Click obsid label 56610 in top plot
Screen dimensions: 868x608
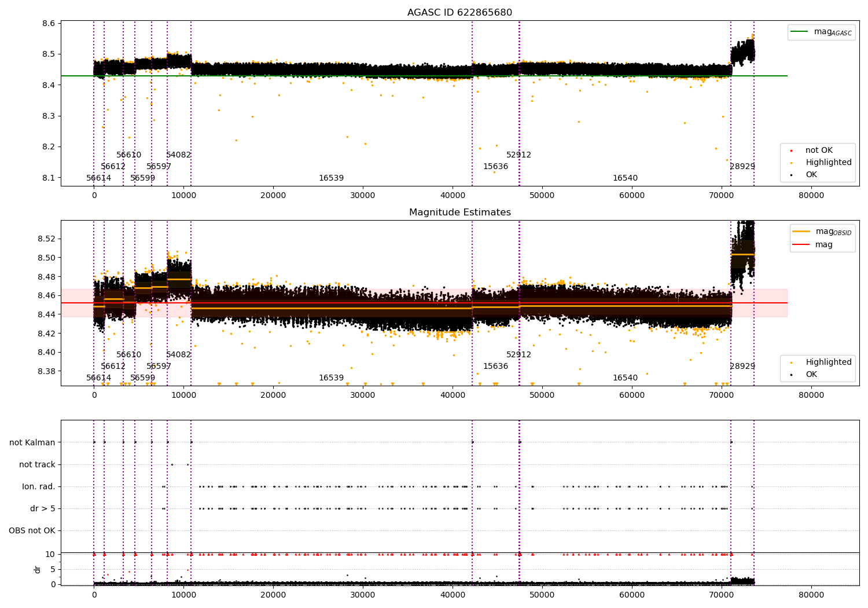128,155
